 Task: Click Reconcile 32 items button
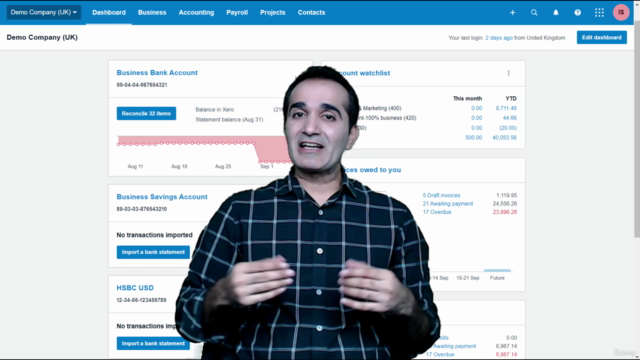coord(146,113)
